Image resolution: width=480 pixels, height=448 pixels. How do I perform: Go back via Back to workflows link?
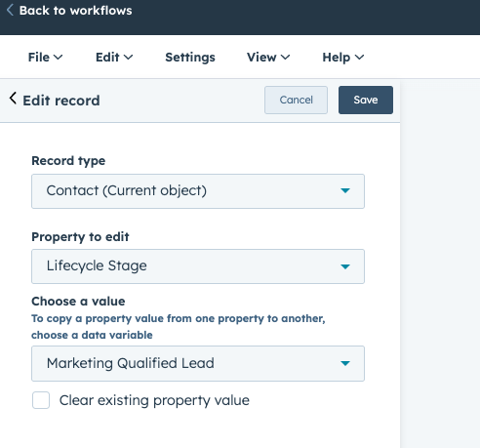pos(75,11)
